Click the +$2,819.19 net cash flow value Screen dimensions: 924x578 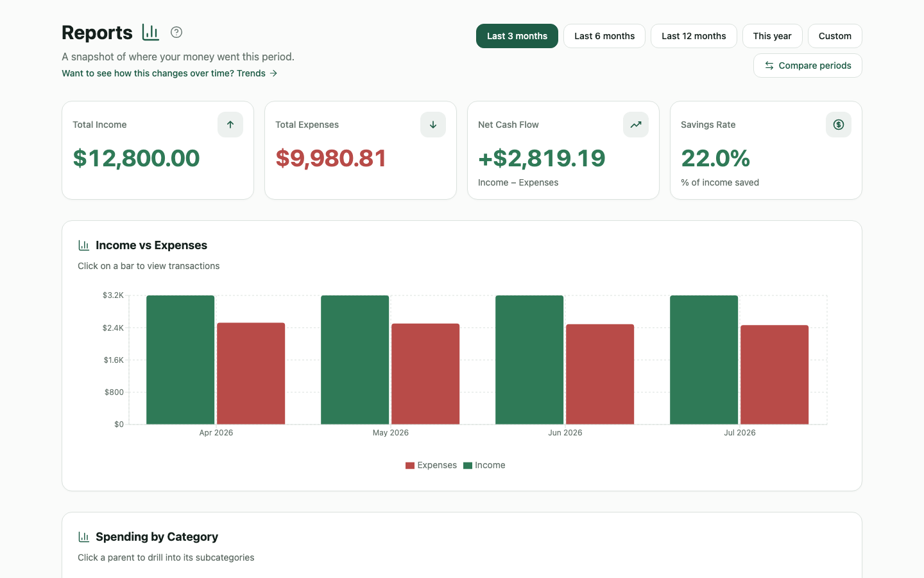[x=542, y=158]
